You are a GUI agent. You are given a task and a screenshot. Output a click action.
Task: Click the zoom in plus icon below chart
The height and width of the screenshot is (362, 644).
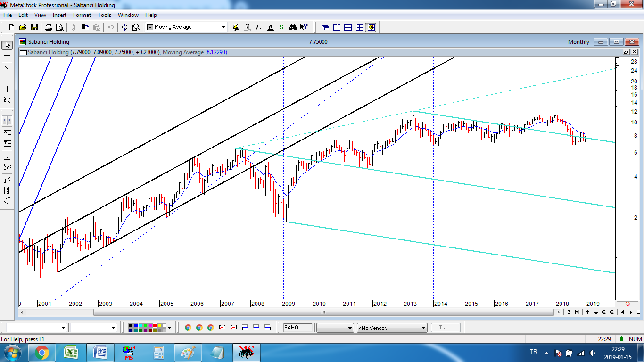612,312
